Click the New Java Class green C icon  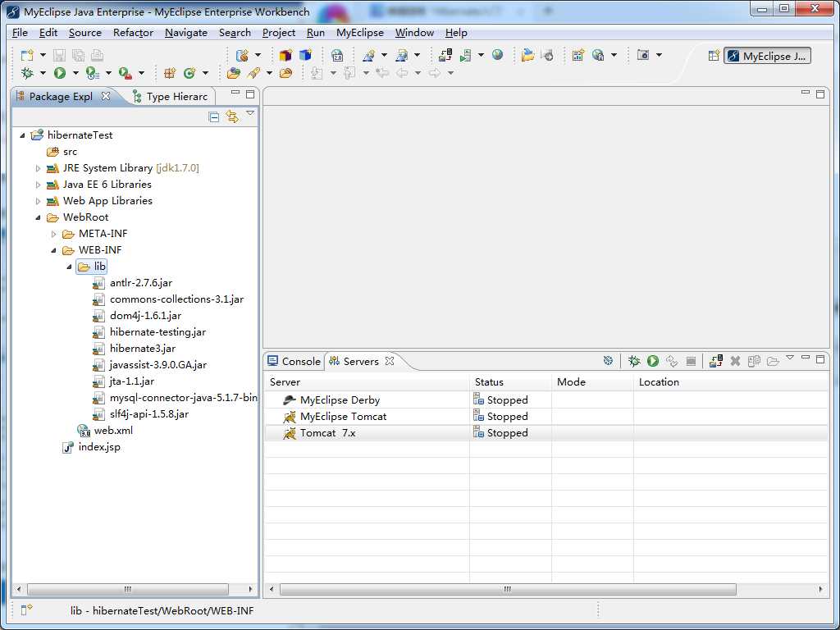tap(189, 73)
